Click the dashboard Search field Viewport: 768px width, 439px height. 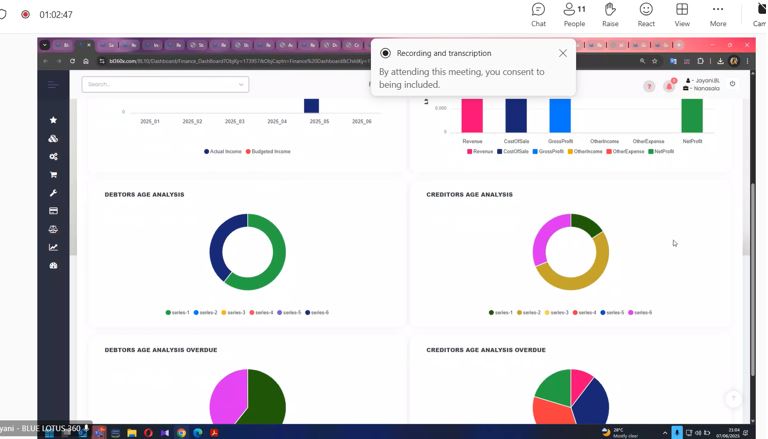[x=165, y=84]
